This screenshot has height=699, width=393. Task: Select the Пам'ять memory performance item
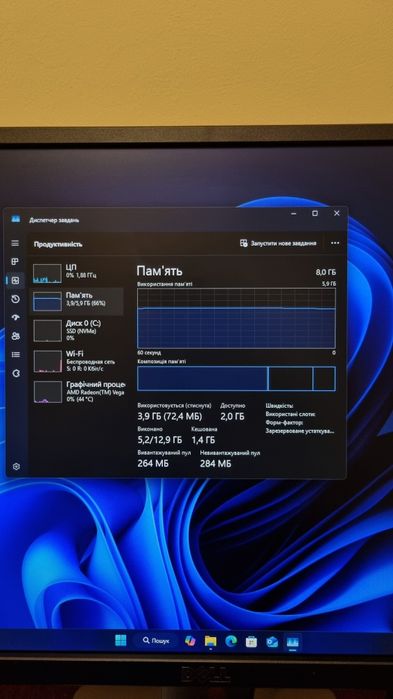pos(76,302)
